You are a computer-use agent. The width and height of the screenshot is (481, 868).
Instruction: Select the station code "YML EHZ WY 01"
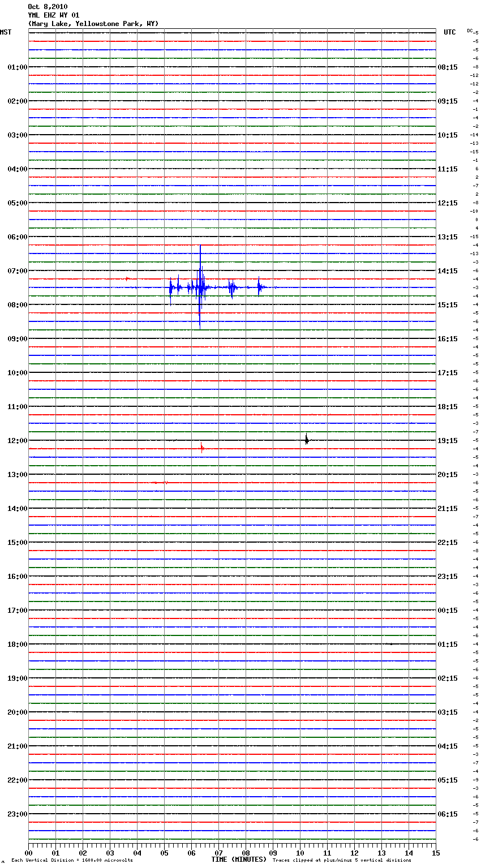pyautogui.click(x=54, y=15)
